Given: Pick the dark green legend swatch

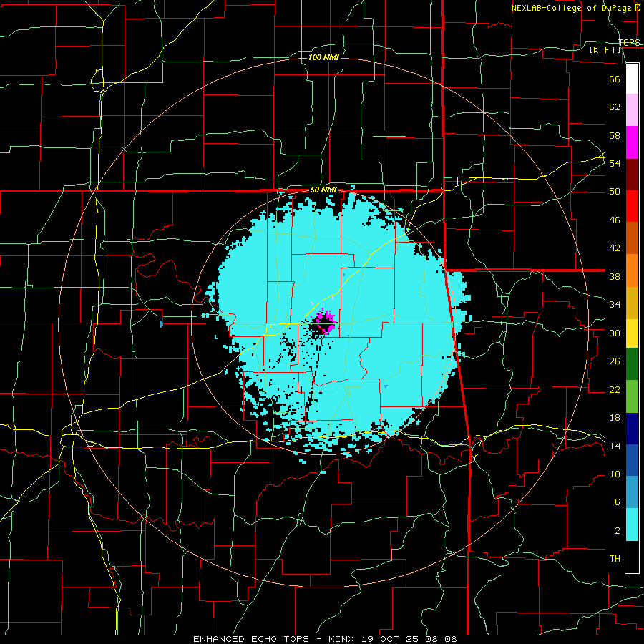Looking at the screenshot, I should (632, 364).
